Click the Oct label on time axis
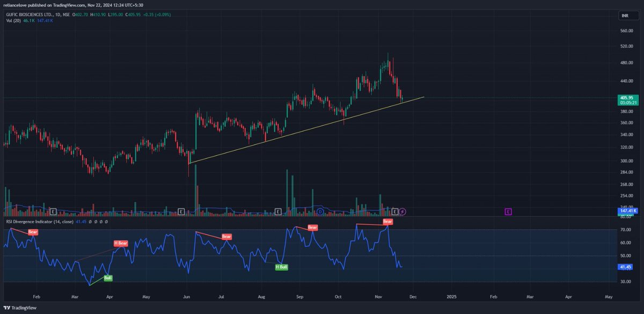The height and width of the screenshot is (314, 644). coord(338,296)
